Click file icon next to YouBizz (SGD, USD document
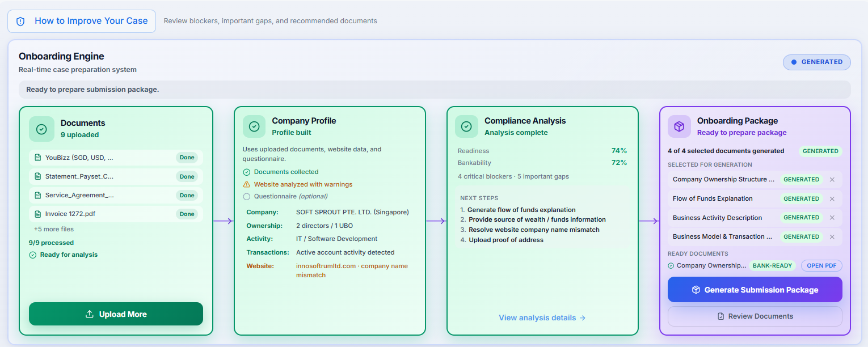The width and height of the screenshot is (868, 347). 38,158
